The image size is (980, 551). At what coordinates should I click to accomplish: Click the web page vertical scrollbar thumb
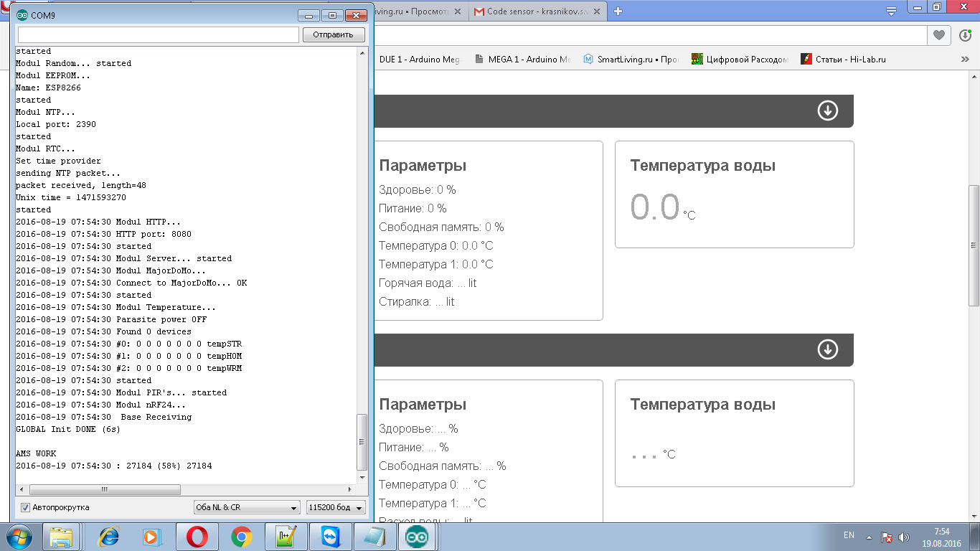tap(974, 245)
